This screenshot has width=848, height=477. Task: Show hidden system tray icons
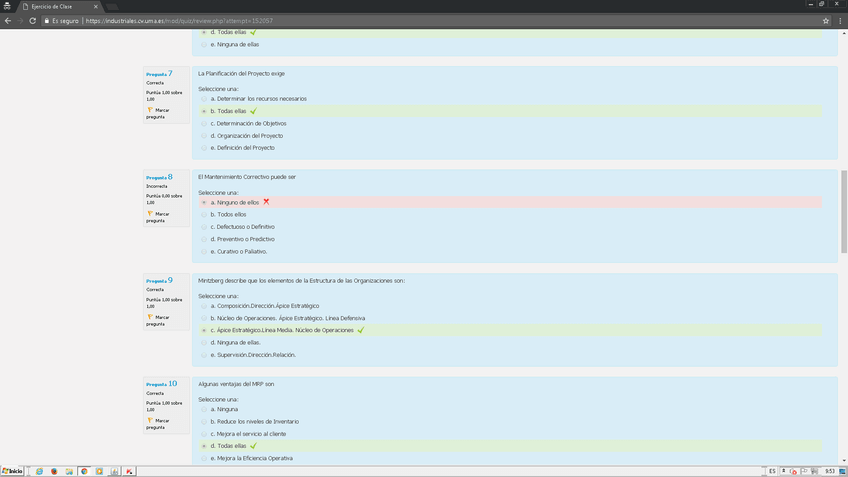pos(783,471)
